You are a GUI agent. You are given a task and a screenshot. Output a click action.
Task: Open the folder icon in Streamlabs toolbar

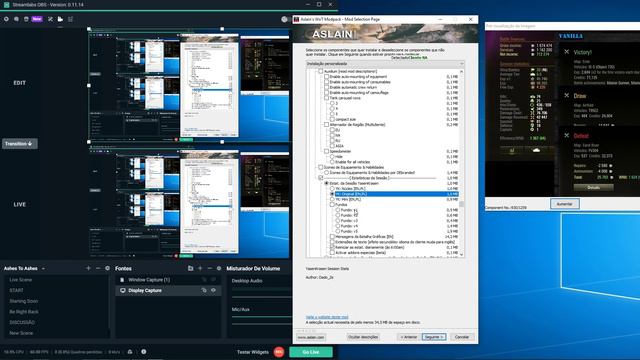[x=60, y=19]
